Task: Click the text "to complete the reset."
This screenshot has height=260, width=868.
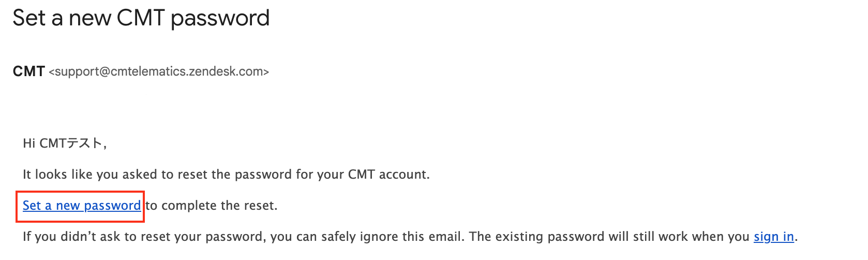Action: [212, 206]
